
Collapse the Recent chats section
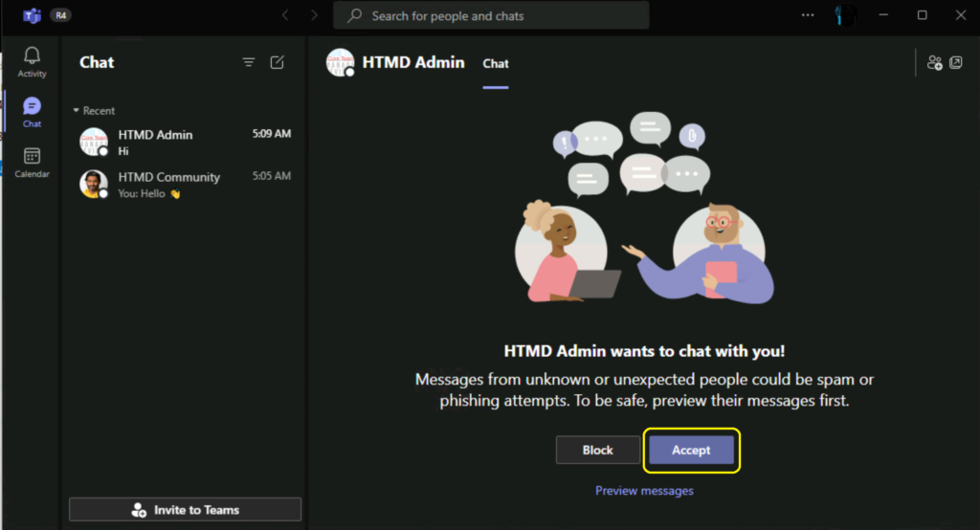point(95,111)
